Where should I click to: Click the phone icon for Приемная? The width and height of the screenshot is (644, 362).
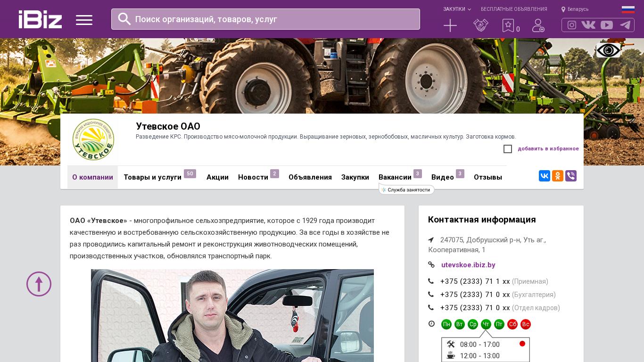click(x=431, y=281)
